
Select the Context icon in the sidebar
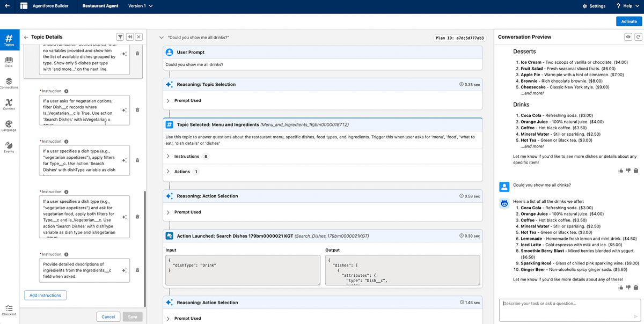pyautogui.click(x=9, y=104)
